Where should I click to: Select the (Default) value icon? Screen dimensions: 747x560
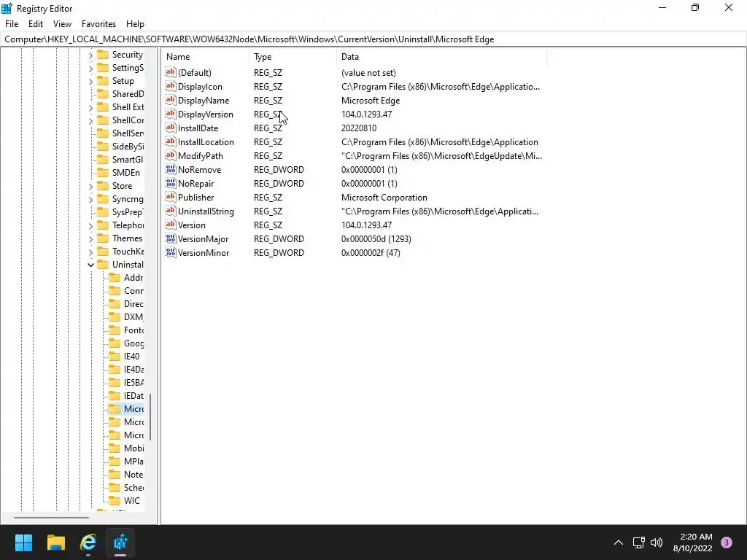tap(171, 72)
